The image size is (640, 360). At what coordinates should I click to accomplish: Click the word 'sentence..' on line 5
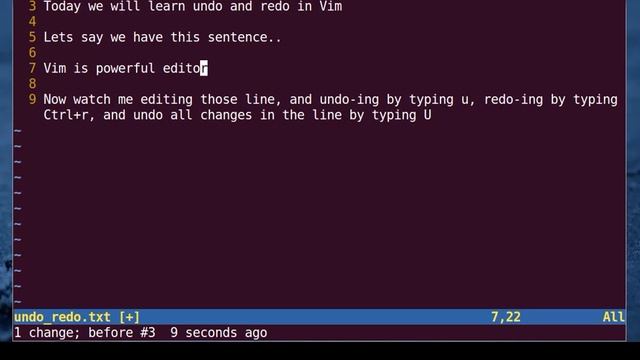(x=244, y=37)
